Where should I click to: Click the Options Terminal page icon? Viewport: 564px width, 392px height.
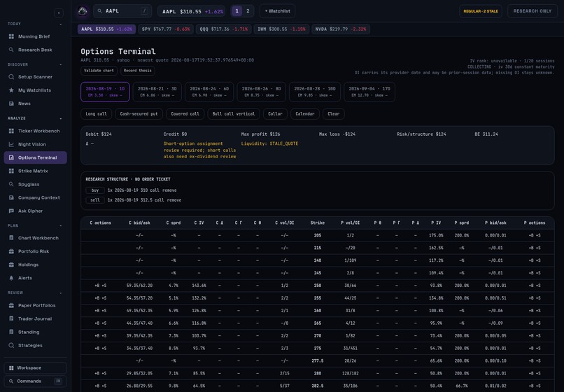(x=11, y=157)
